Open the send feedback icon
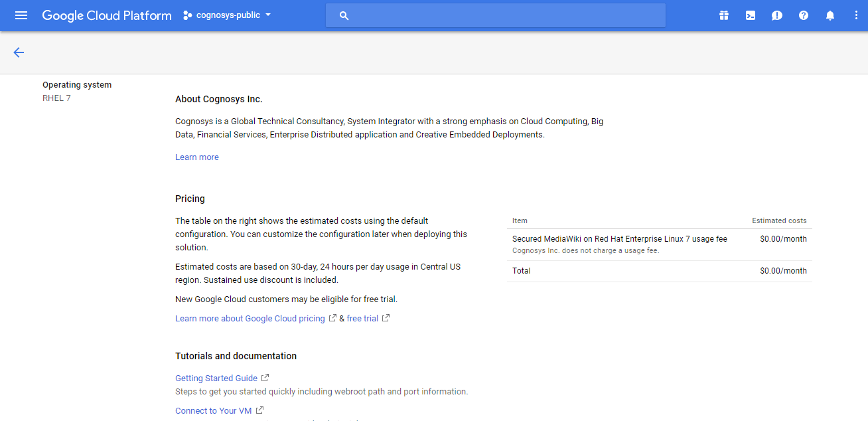868x421 pixels. pyautogui.click(x=777, y=15)
